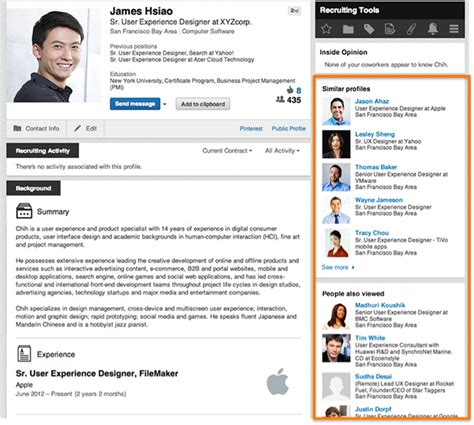Image resolution: width=474 pixels, height=425 pixels.
Task: Click Tim White's profile thumbnail
Action: click(x=336, y=348)
